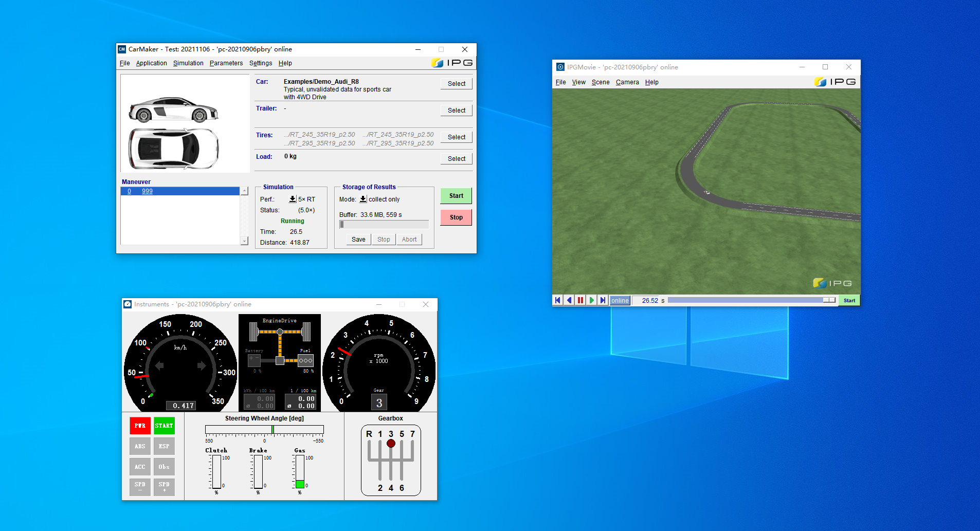980x531 pixels.
Task: Click the red PWR indicator button
Action: (140, 426)
